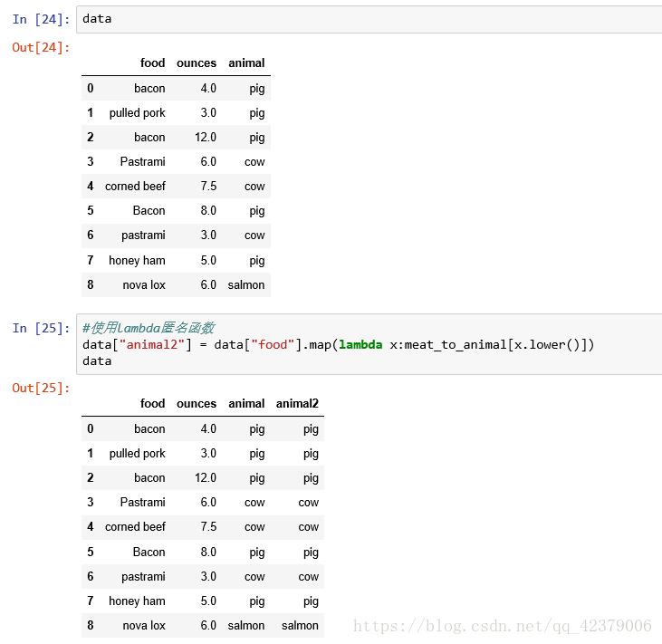The image size is (662, 644).
Task: Click row index 8 in Out[24] table
Action: pos(91,285)
